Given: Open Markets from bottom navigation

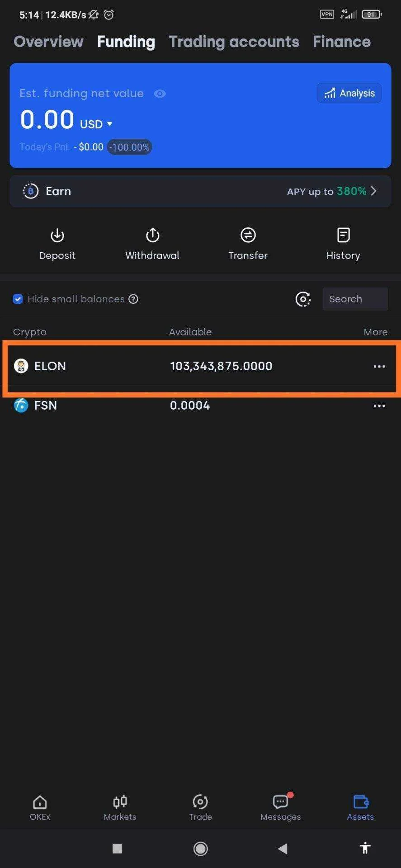Looking at the screenshot, I should [120, 807].
